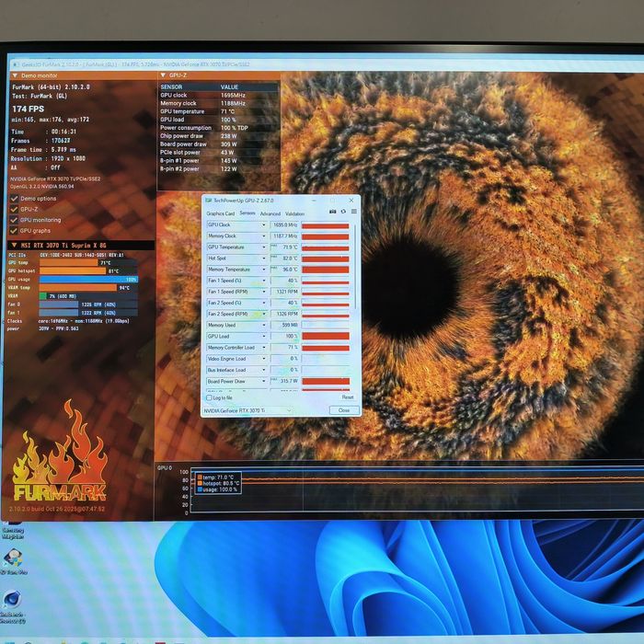Click the "Board power draw" overlay row
Viewport: 644px width, 644px height.
point(219,144)
